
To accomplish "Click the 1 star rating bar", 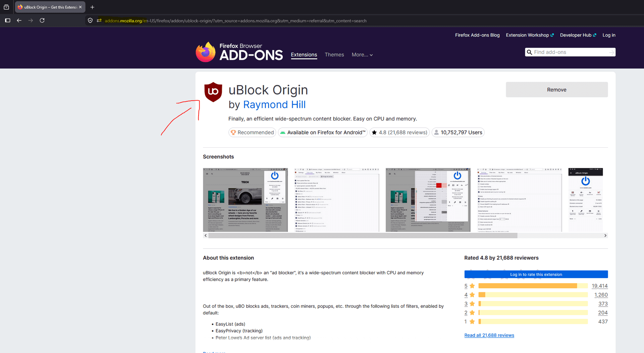I will [x=533, y=321].
